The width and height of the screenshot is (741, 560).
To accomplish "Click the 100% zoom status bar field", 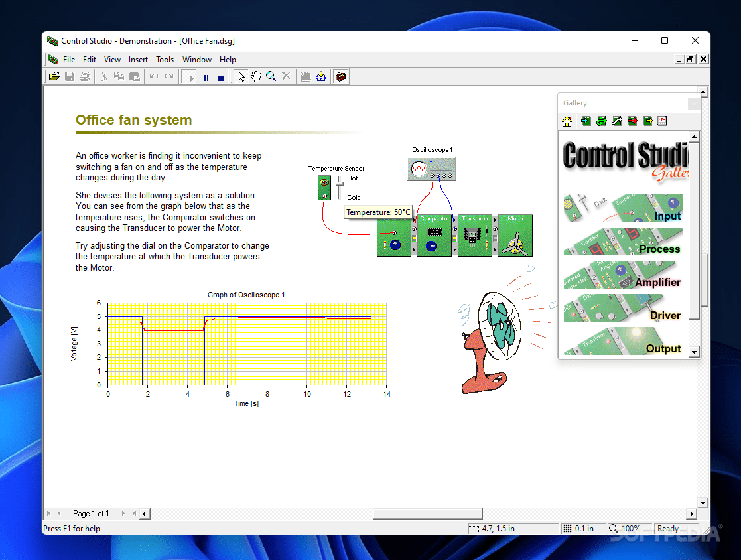I will (630, 529).
